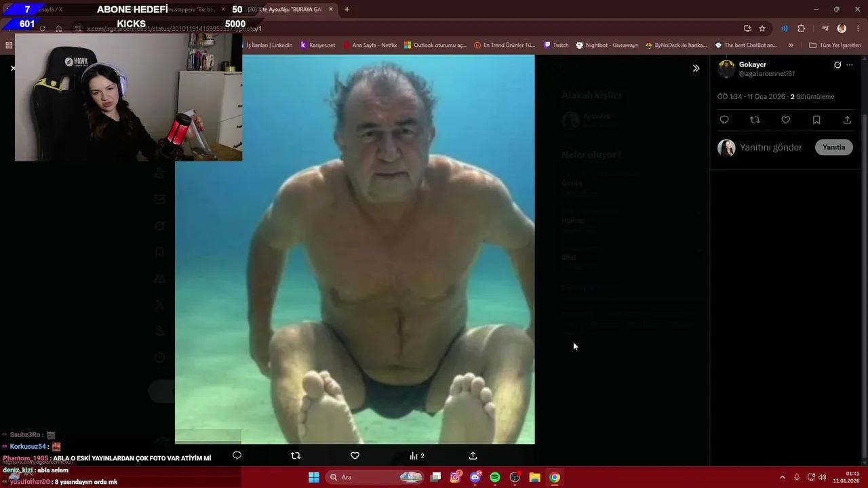868x488 pixels.
Task: Open Kariyer.net bookmark
Action: click(x=317, y=45)
